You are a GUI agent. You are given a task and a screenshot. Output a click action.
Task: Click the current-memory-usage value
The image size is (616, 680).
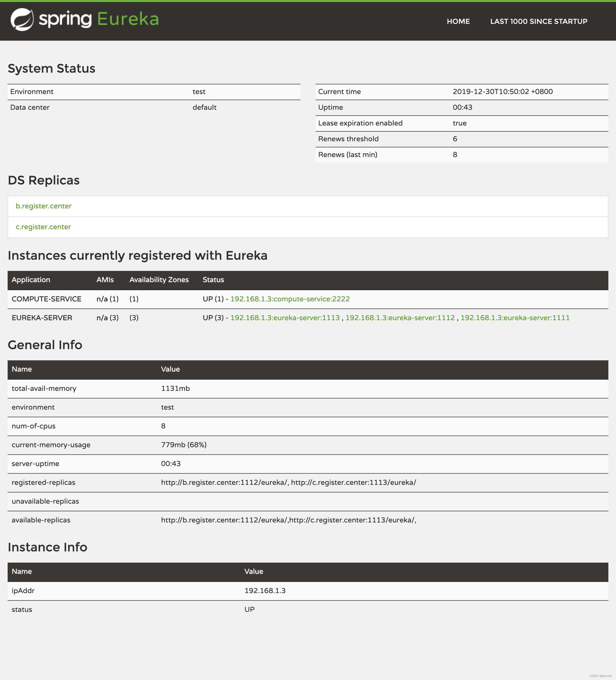[x=183, y=445]
